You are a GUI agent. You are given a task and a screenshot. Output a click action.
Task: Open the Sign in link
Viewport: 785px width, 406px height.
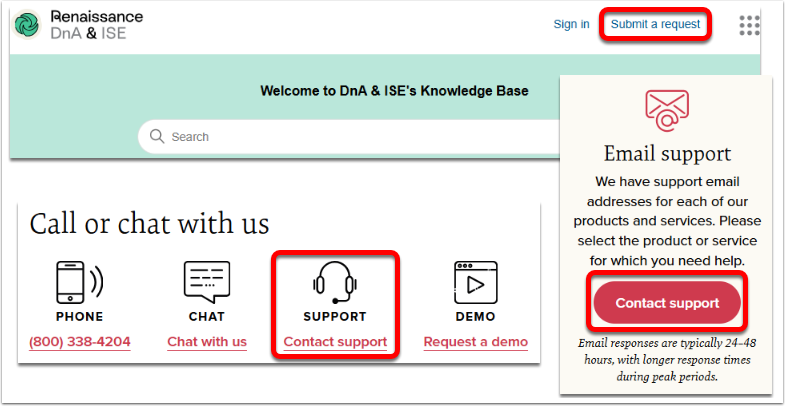[x=571, y=24]
